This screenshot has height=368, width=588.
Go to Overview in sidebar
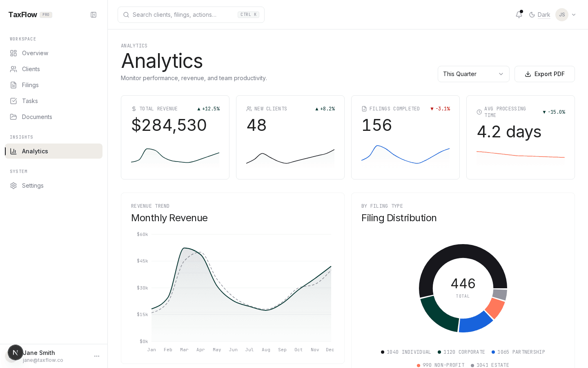(54, 53)
